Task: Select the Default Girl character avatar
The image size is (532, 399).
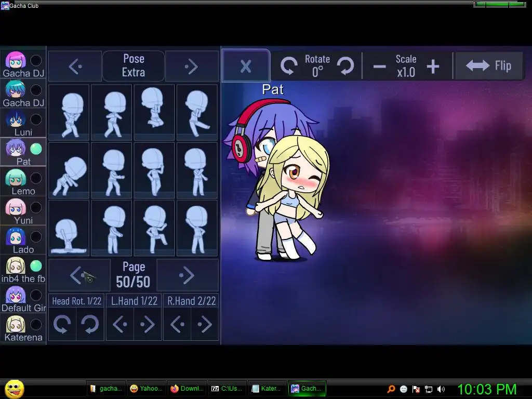Action: tap(16, 295)
